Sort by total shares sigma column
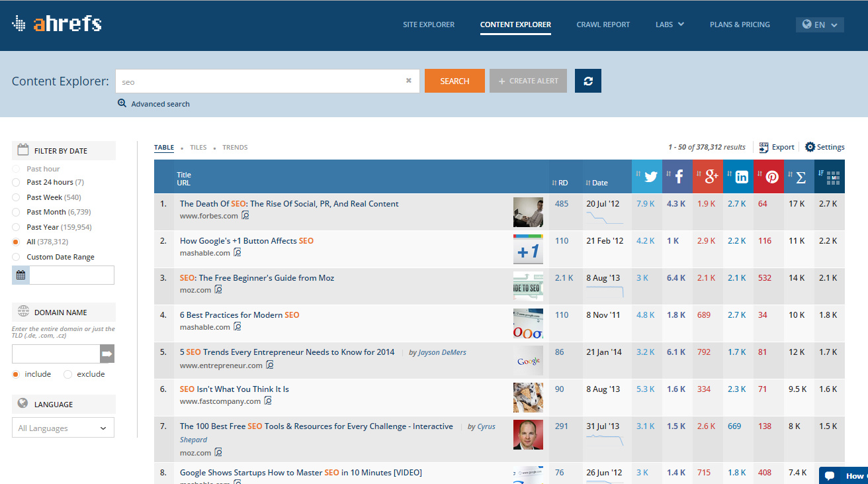 coord(799,176)
